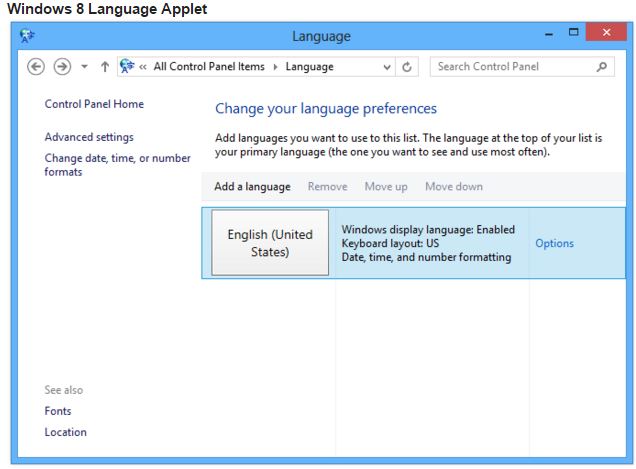The height and width of the screenshot is (469, 636).
Task: Click the Change your language preferences heading
Action: click(326, 109)
